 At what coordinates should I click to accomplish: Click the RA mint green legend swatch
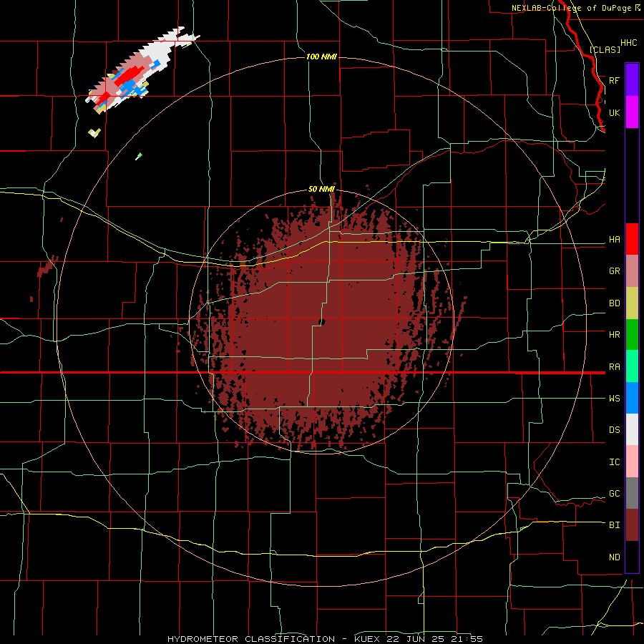tap(632, 366)
